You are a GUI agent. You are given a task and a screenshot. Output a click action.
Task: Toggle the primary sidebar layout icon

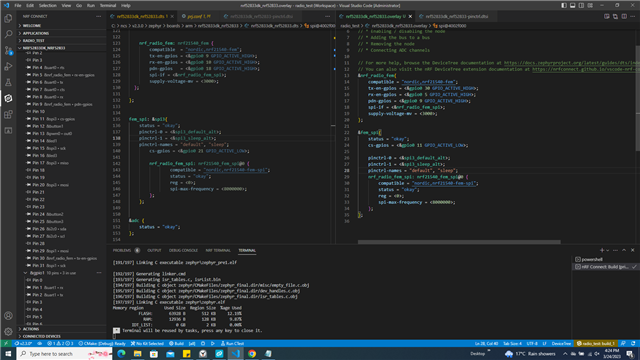pos(564,5)
